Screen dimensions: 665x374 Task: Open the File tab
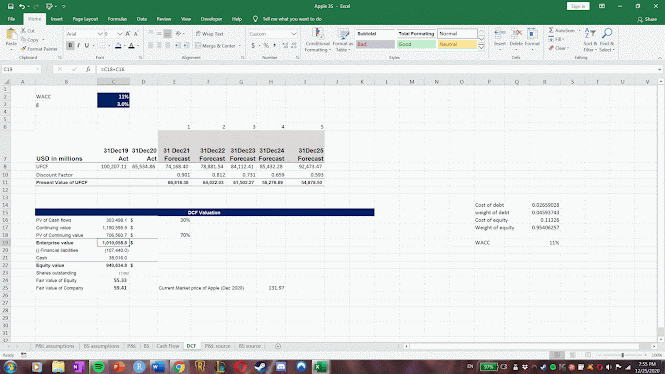point(11,19)
